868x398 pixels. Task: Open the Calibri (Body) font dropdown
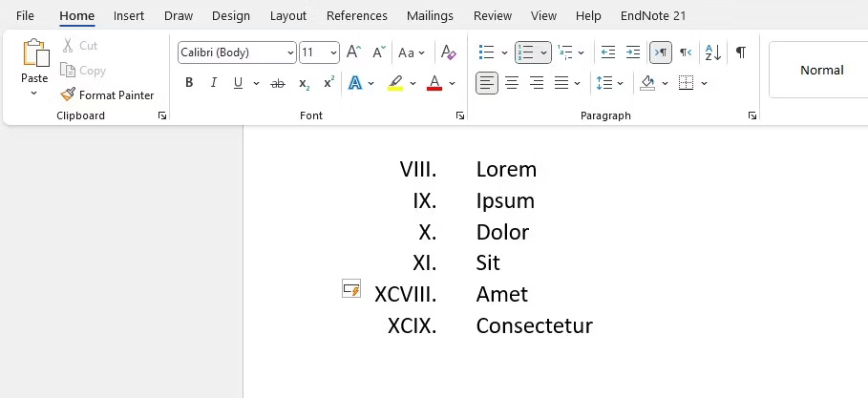tap(291, 52)
